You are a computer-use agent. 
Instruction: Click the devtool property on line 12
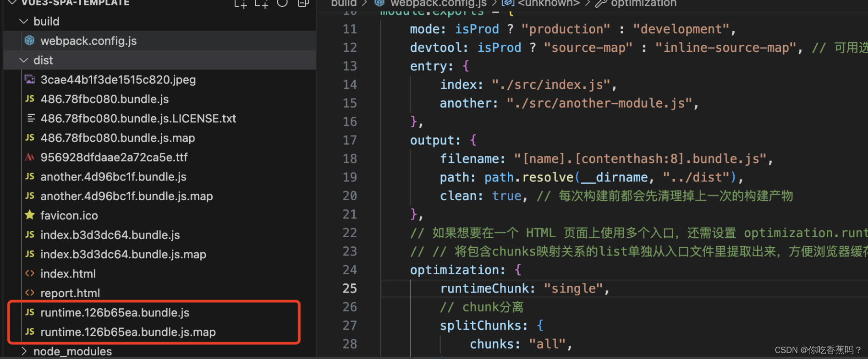435,48
